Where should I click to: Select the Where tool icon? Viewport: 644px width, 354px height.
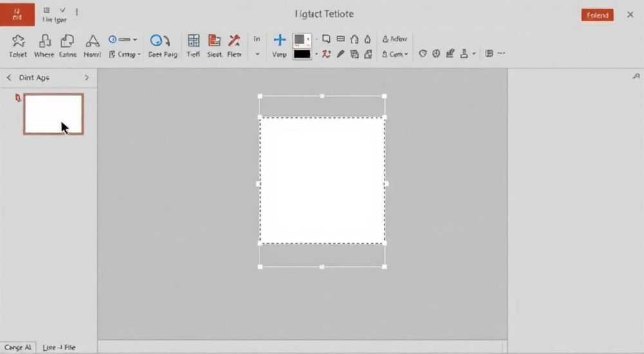tap(44, 41)
